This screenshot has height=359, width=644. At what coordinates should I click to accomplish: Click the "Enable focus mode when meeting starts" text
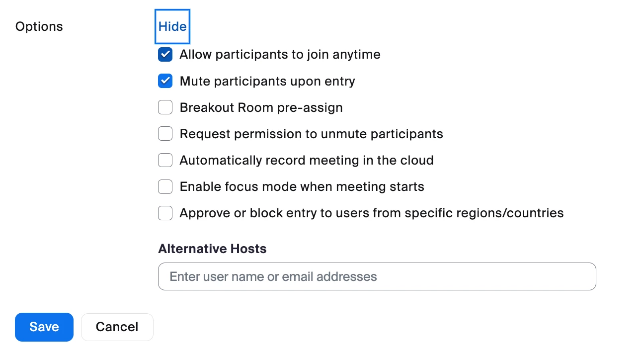[x=302, y=186]
